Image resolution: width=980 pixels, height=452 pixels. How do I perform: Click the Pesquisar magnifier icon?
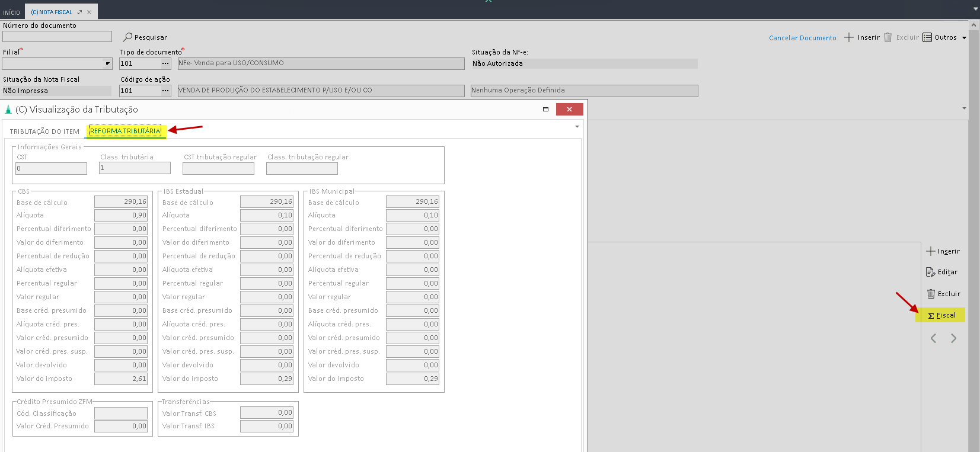tap(127, 37)
